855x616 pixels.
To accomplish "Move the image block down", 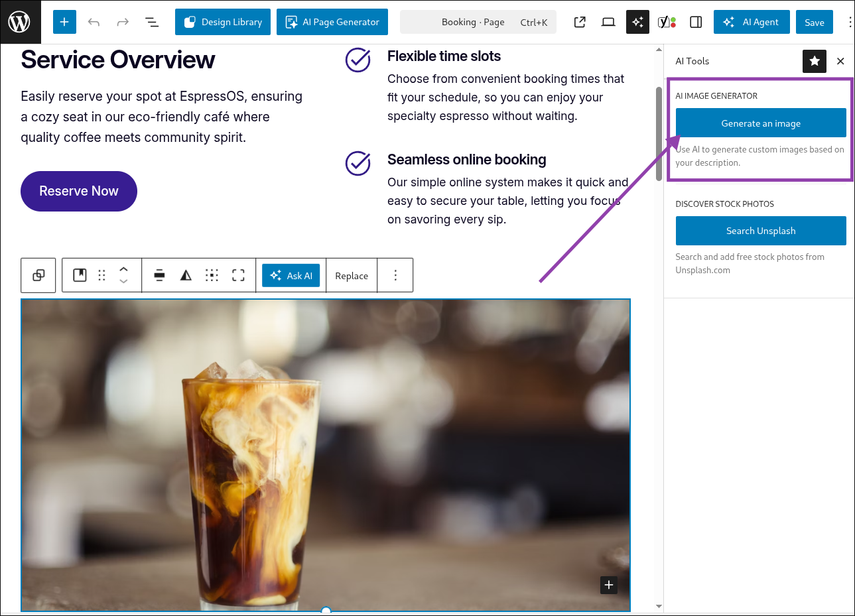I will 123,282.
